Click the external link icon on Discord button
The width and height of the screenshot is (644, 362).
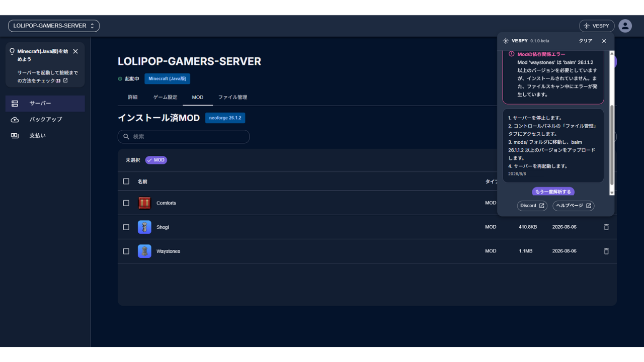(x=542, y=206)
